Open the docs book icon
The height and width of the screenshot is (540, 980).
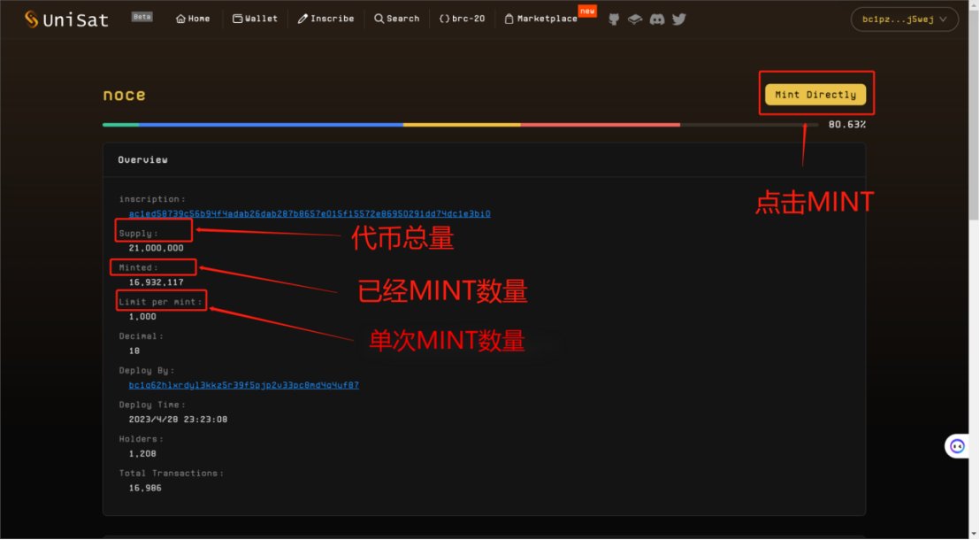click(635, 18)
